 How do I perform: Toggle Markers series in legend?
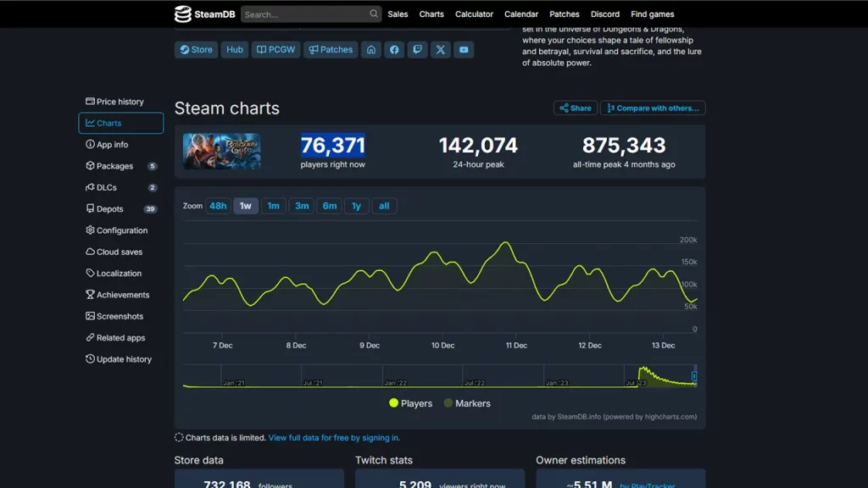pyautogui.click(x=467, y=403)
